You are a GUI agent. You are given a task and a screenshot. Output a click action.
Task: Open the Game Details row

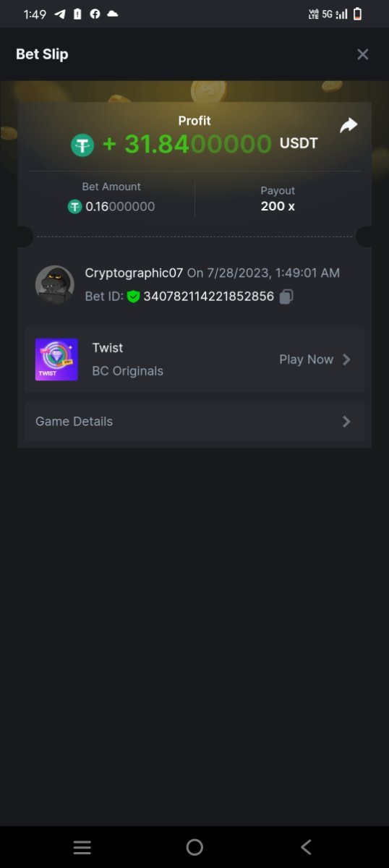[x=194, y=422]
